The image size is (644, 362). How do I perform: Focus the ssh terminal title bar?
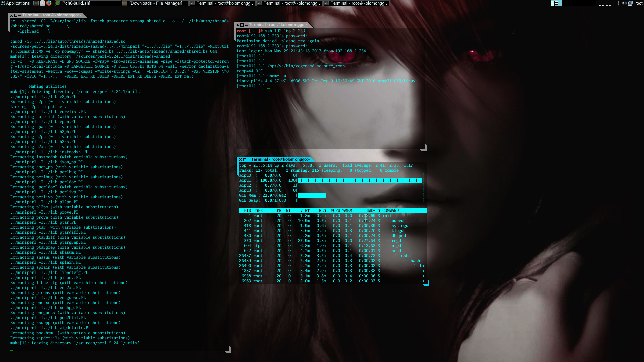click(278, 25)
